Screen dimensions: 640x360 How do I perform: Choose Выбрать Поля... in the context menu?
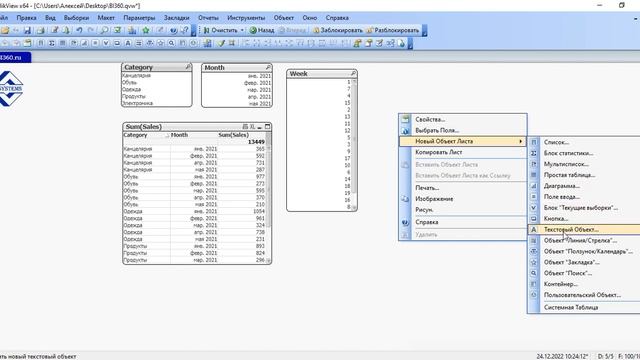click(x=463, y=131)
